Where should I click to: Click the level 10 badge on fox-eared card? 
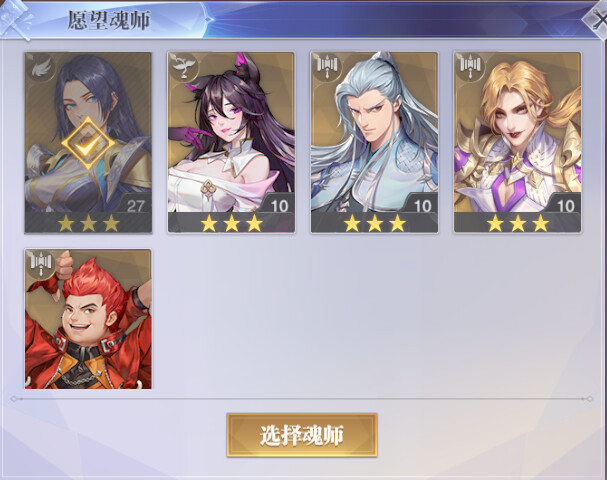pos(278,204)
